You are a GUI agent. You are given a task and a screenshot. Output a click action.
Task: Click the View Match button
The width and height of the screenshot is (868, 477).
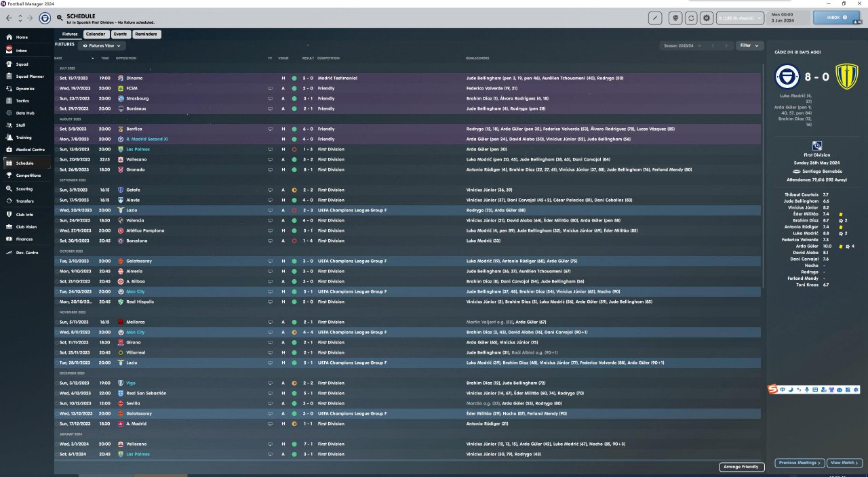[844, 463]
